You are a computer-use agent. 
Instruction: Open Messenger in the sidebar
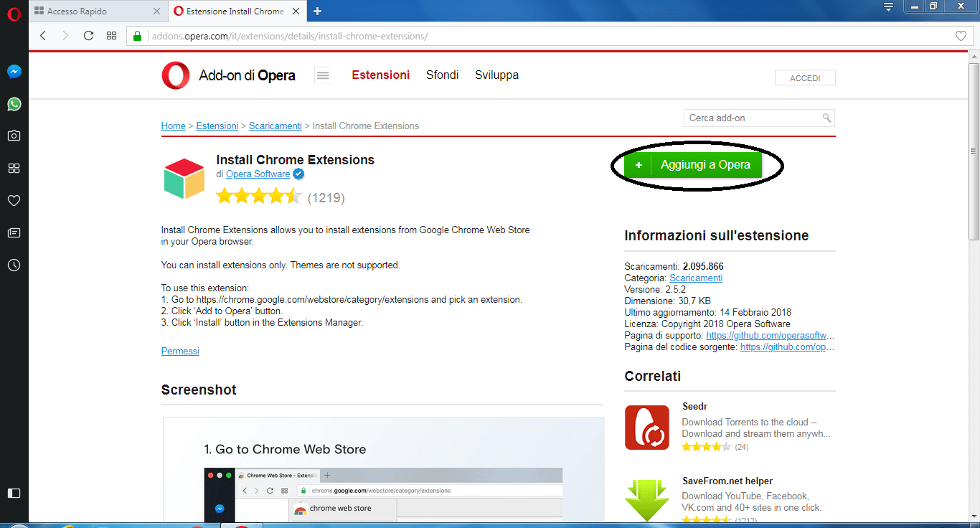click(x=14, y=72)
